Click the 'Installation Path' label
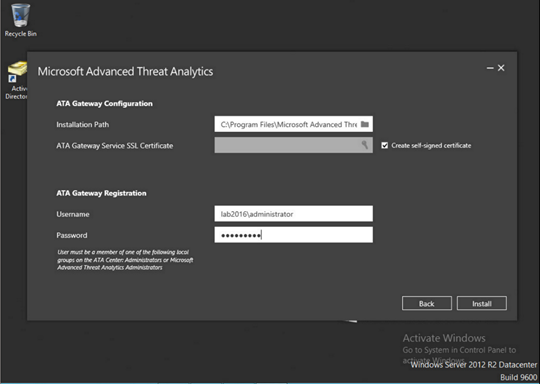 [83, 124]
